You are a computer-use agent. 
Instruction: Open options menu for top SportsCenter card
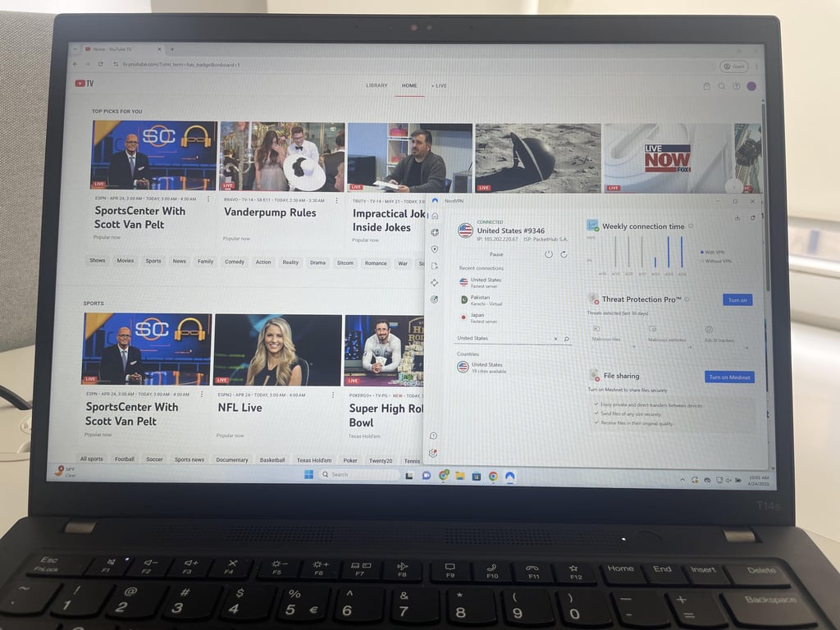point(208,199)
